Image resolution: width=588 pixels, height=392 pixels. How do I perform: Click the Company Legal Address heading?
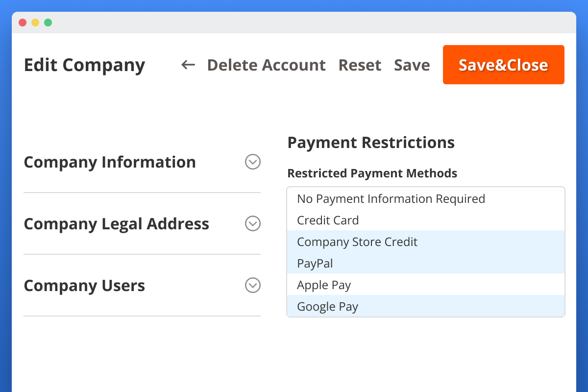tap(116, 223)
